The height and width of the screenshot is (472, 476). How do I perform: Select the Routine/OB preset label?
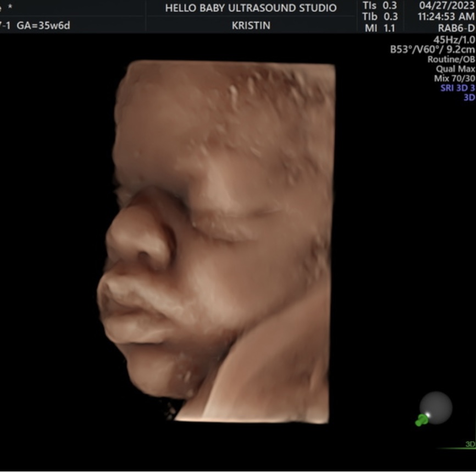[x=451, y=59]
